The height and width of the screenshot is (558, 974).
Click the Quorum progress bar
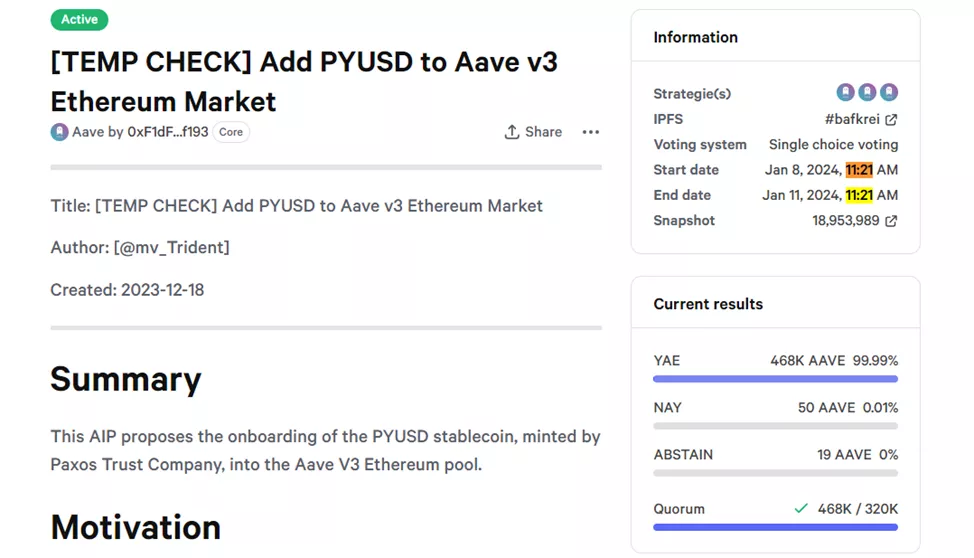(775, 527)
